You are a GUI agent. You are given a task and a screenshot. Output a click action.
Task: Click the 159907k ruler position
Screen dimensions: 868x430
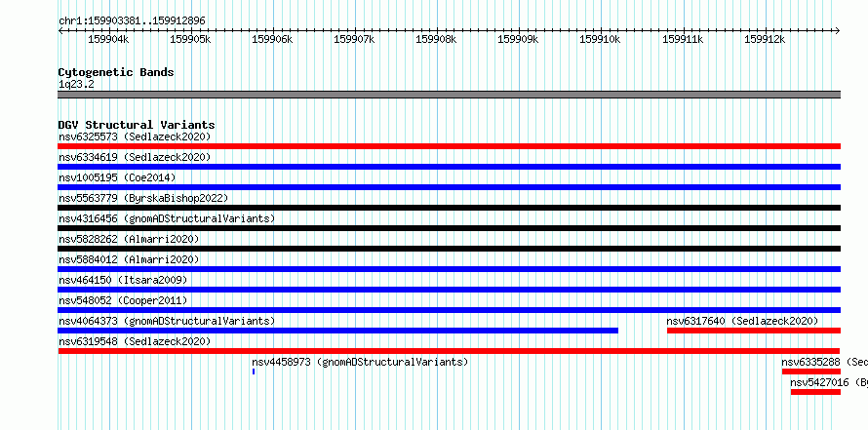354,39
